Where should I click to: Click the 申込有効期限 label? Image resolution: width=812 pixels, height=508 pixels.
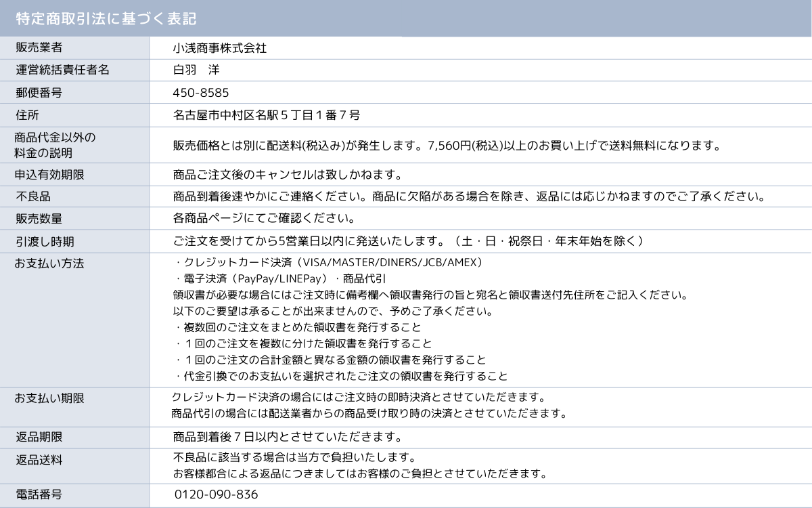(49, 175)
